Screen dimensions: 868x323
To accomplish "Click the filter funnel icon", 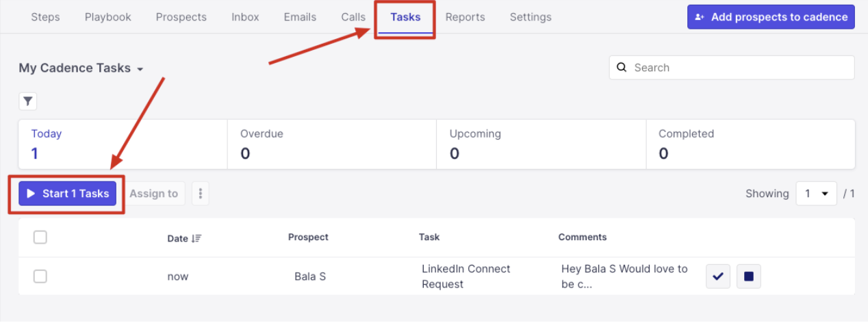I will [x=27, y=102].
